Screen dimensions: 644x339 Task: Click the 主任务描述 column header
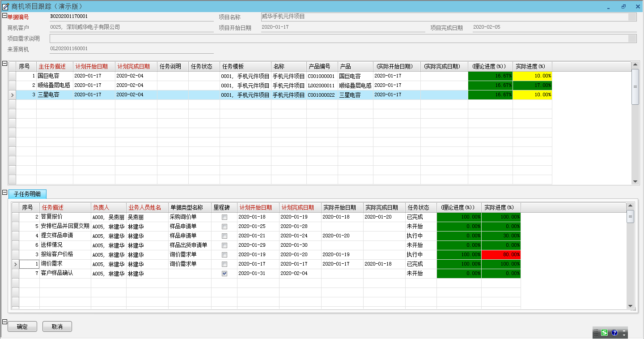click(55, 66)
